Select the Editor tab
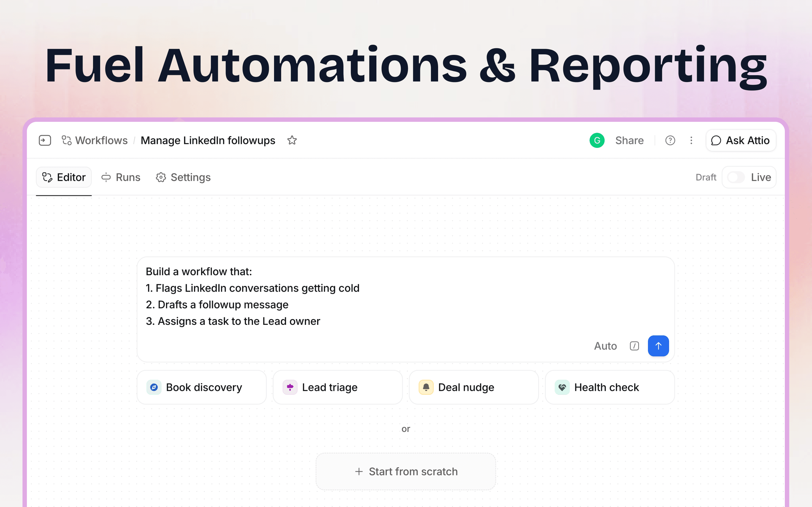Image resolution: width=812 pixels, height=507 pixels. point(64,177)
